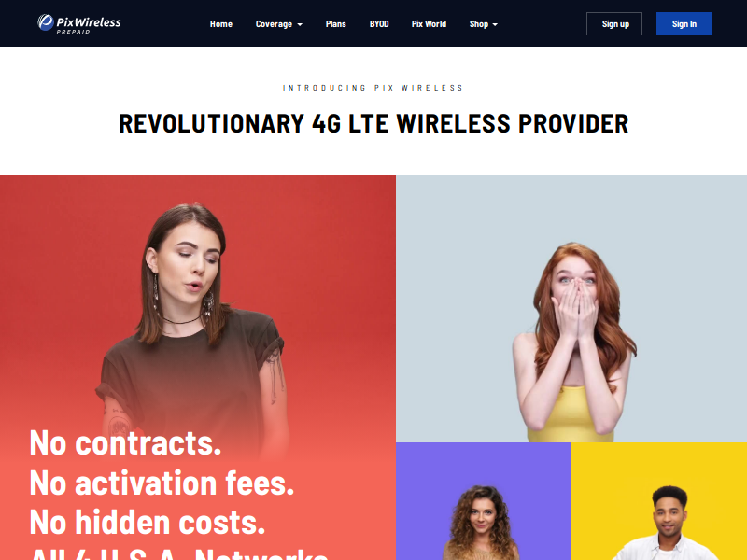Expand the Coverage dropdown menu
Screen dimensions: 747x560
(x=278, y=24)
